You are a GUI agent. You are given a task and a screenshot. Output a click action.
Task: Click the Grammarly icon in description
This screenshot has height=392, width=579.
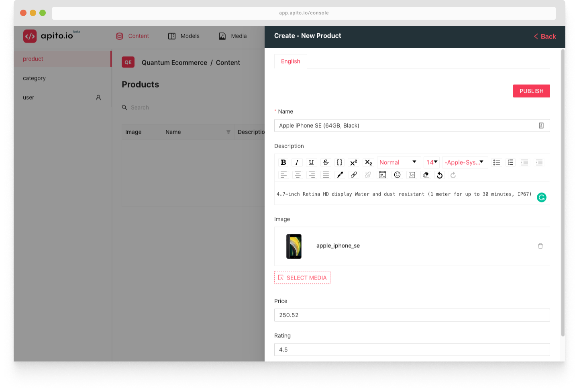541,197
